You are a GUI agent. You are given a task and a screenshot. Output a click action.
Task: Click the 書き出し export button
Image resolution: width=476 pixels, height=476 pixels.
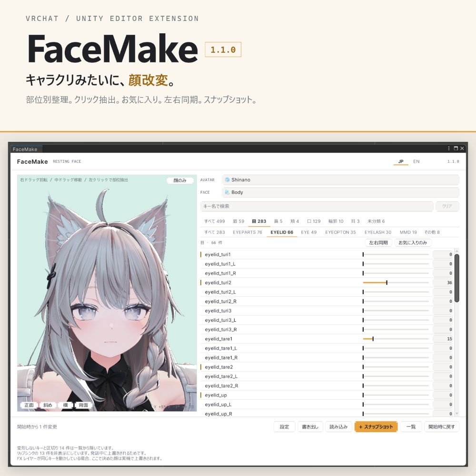tap(310, 427)
